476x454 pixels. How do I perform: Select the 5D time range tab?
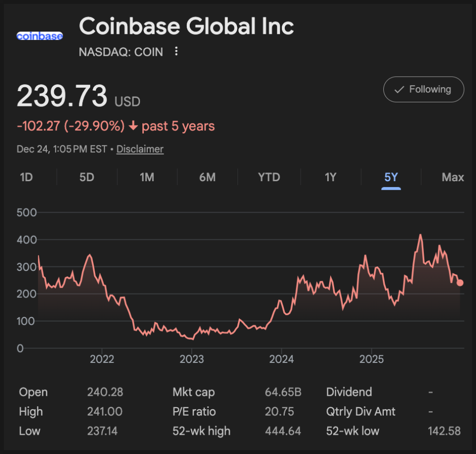click(x=87, y=177)
